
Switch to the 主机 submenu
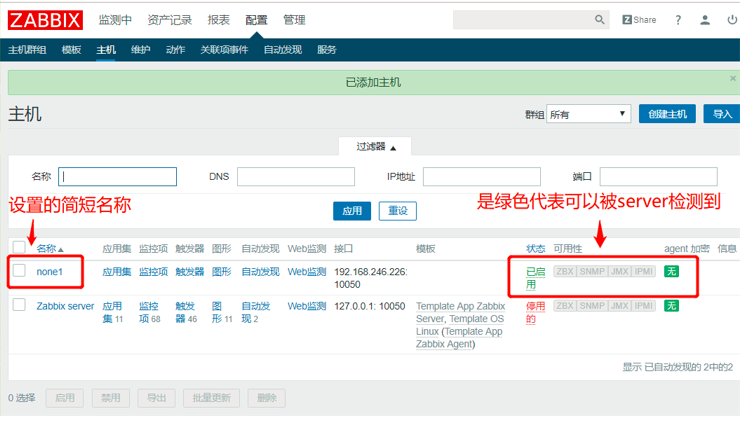point(106,50)
